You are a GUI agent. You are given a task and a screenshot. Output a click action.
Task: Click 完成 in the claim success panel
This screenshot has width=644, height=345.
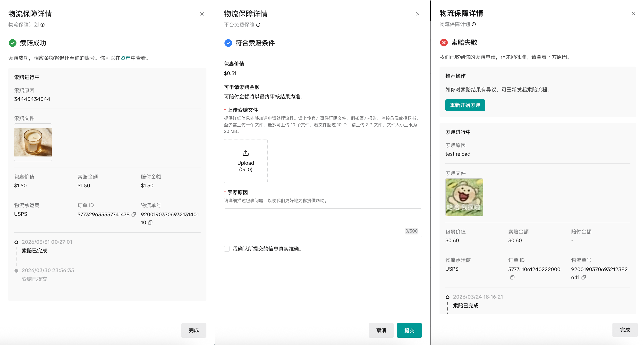coord(194,330)
